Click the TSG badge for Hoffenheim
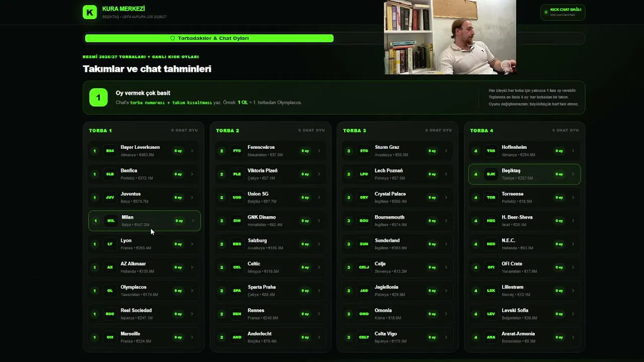This screenshot has width=644, height=362. tap(491, 151)
